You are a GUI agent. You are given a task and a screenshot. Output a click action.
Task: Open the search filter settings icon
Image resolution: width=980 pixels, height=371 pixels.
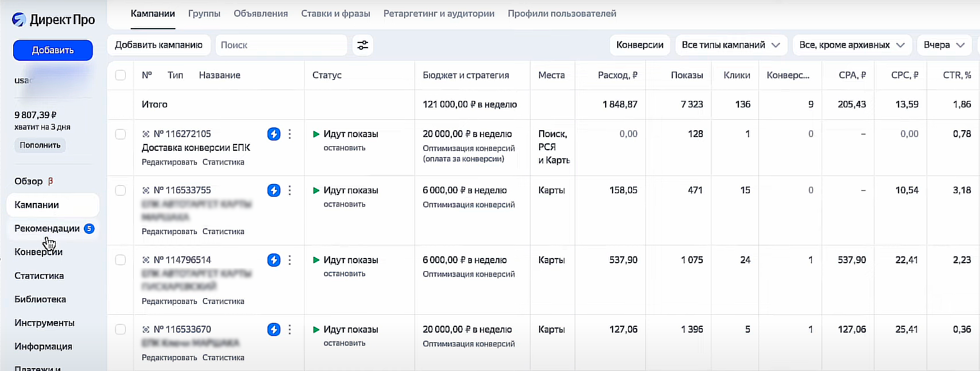[363, 45]
